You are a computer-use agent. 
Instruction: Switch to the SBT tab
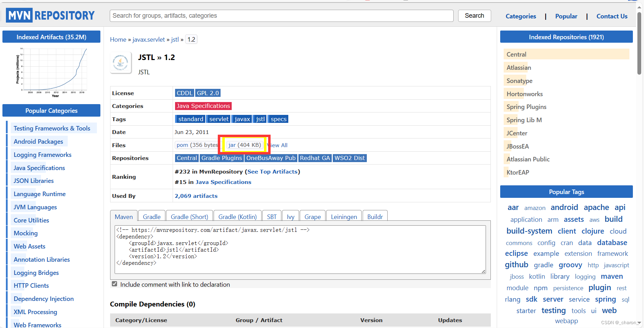(x=272, y=216)
